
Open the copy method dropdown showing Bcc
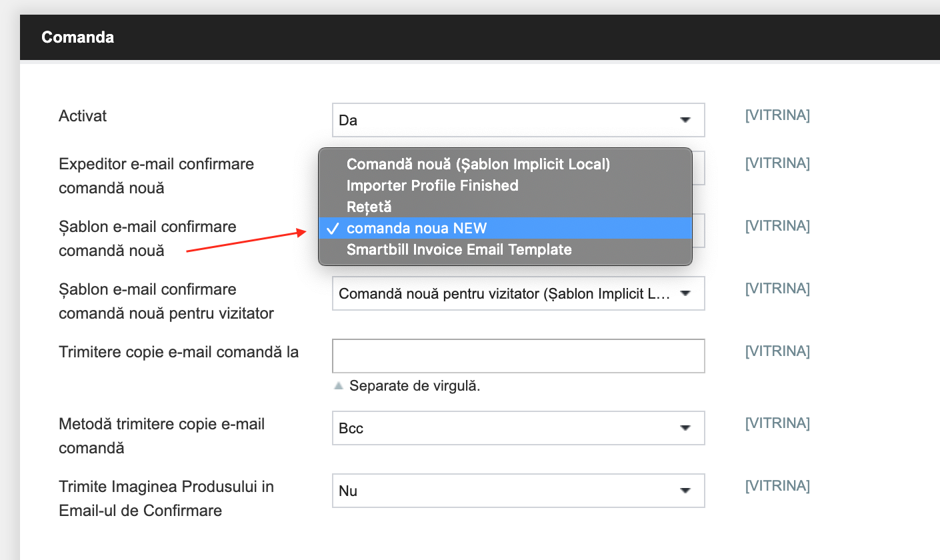click(x=518, y=428)
